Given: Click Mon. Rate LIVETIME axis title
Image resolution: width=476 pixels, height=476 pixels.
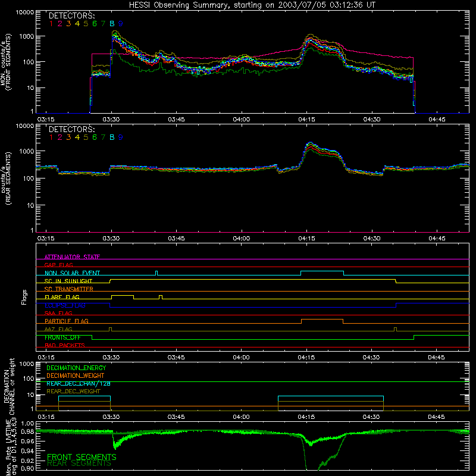Looking at the screenshot, I should [11, 447].
